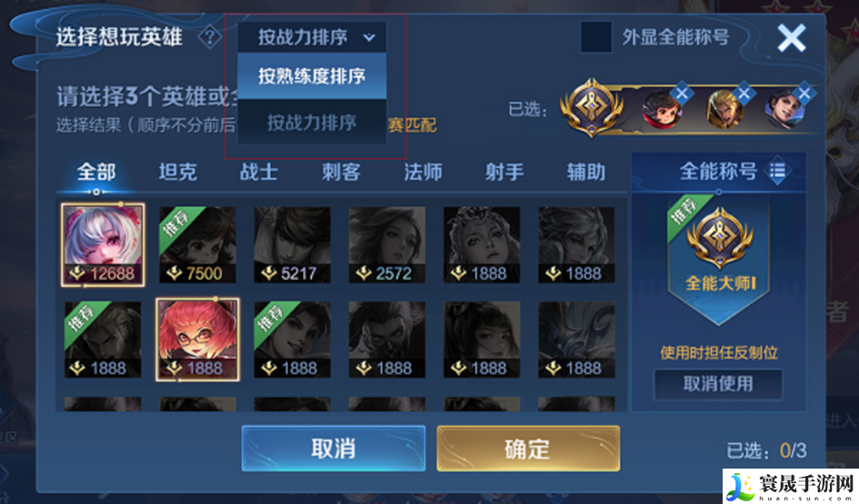Viewport: 859px width, 504px height.
Task: Choose 按熟练度排序 option
Action: click(x=312, y=76)
